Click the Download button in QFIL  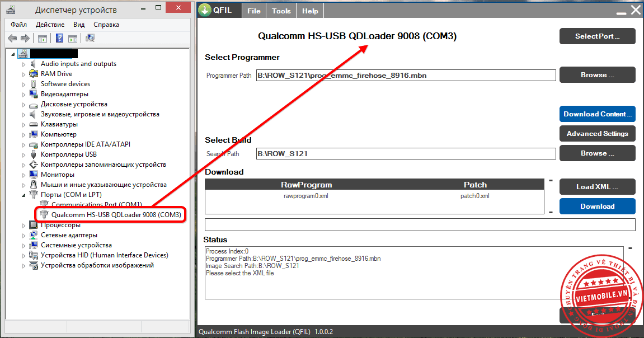click(x=597, y=206)
